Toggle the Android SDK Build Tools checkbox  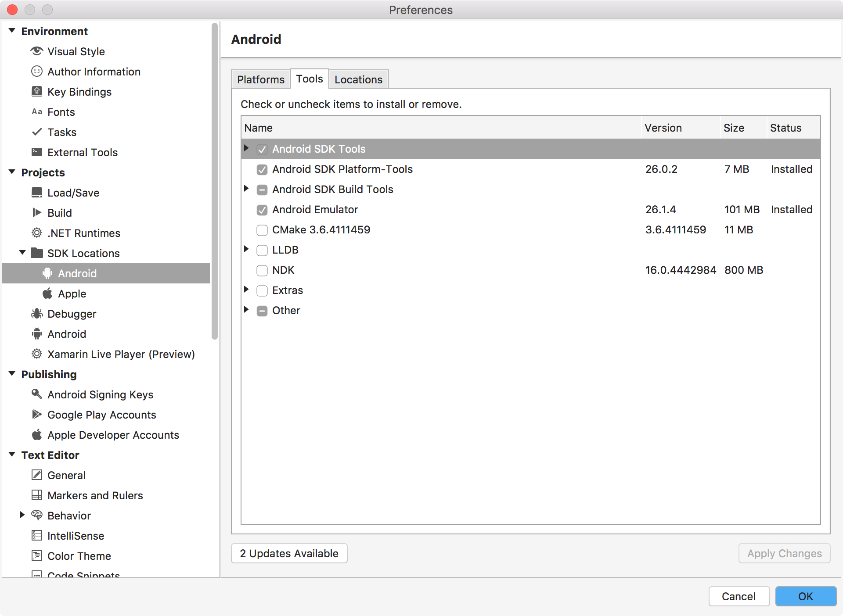tap(262, 190)
